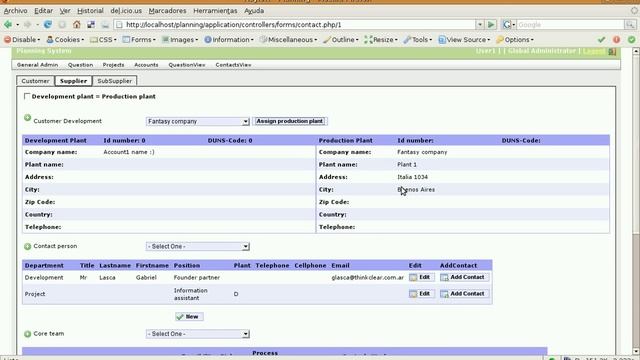Click the print icon in navigation bar
This screenshot has height=360, width=640.
(105, 24)
